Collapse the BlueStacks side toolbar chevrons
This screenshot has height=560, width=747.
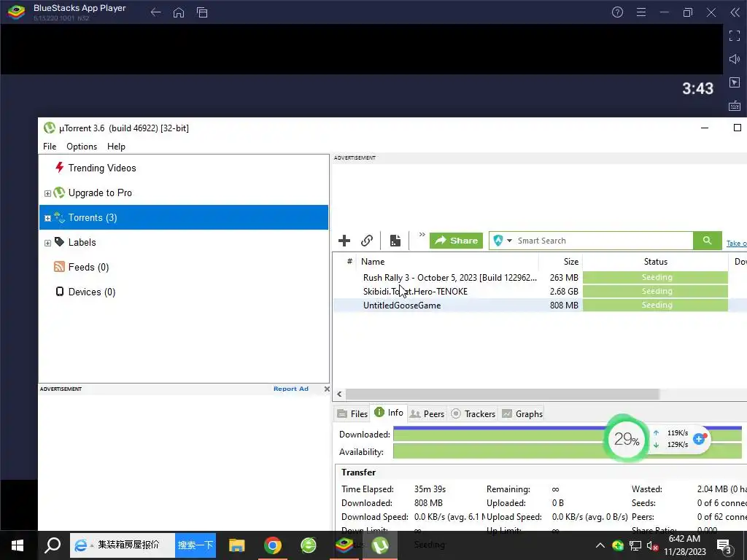735,12
